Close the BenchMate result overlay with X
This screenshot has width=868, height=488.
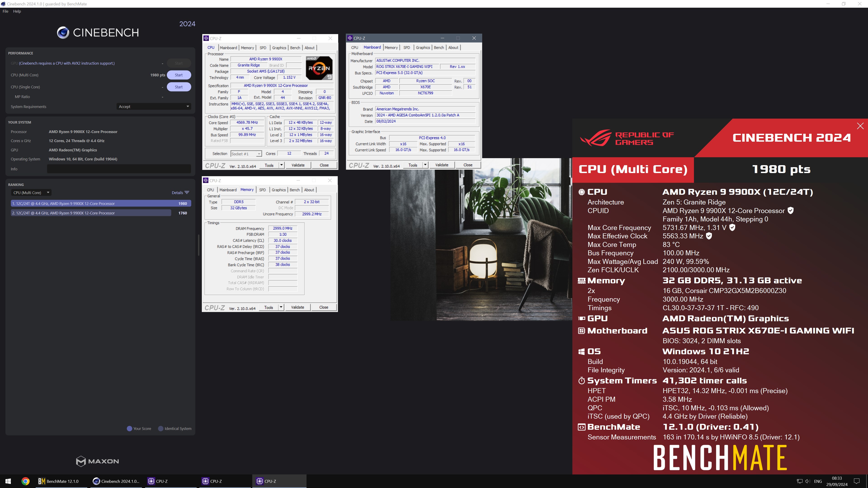[x=860, y=126]
